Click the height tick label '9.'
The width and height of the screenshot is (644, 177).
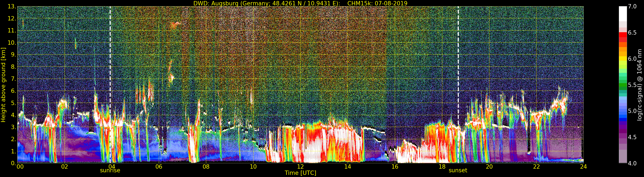point(14,55)
